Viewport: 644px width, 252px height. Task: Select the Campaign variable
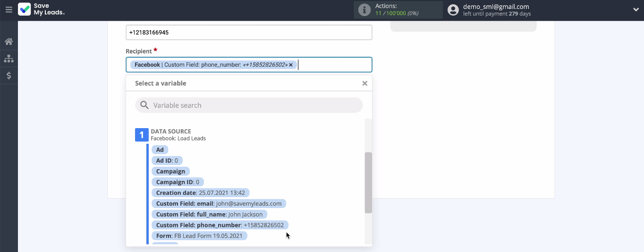[170, 171]
